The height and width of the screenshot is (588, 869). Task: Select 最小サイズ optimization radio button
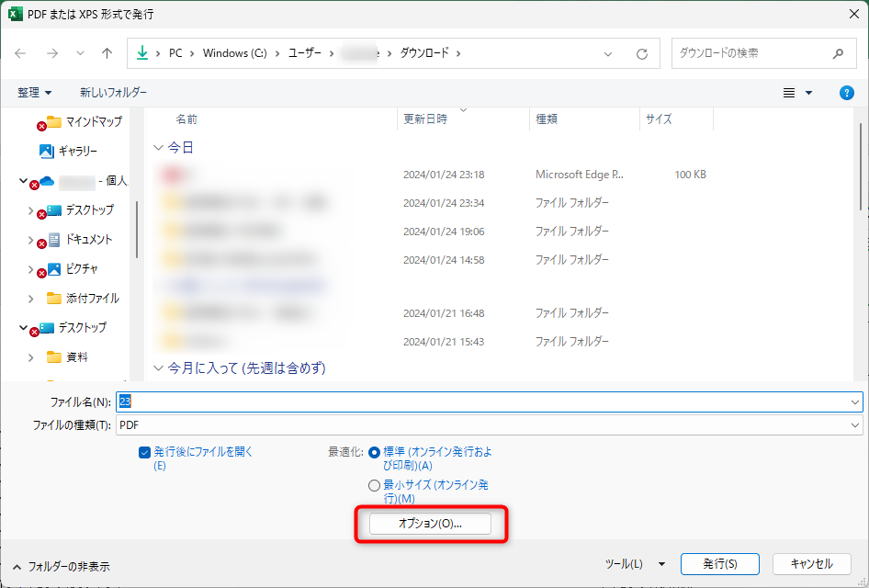[374, 486]
